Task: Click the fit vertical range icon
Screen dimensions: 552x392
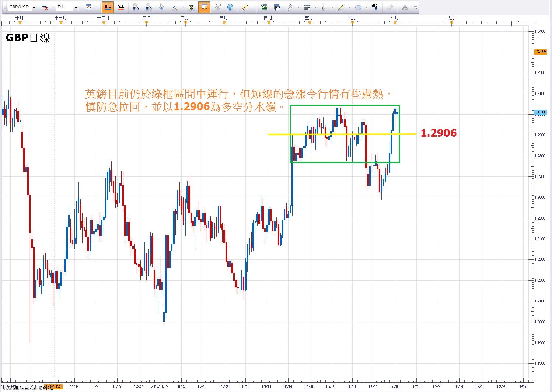Action: (x=191, y=7)
